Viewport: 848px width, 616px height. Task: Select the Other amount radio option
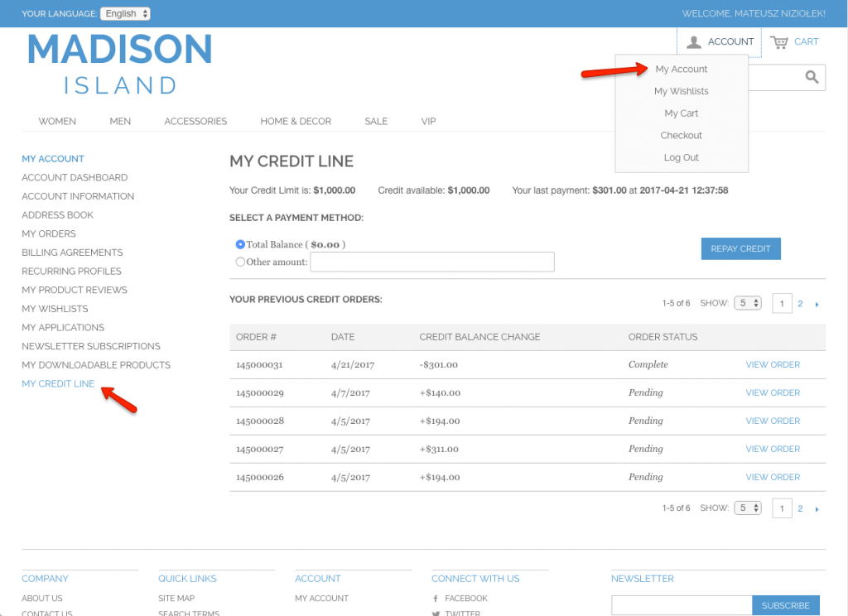[240, 262]
